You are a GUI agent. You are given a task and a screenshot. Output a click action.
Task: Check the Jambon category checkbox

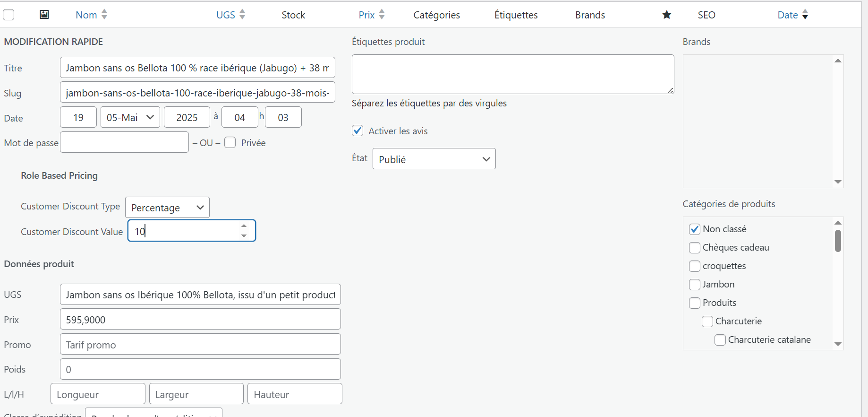(x=694, y=285)
